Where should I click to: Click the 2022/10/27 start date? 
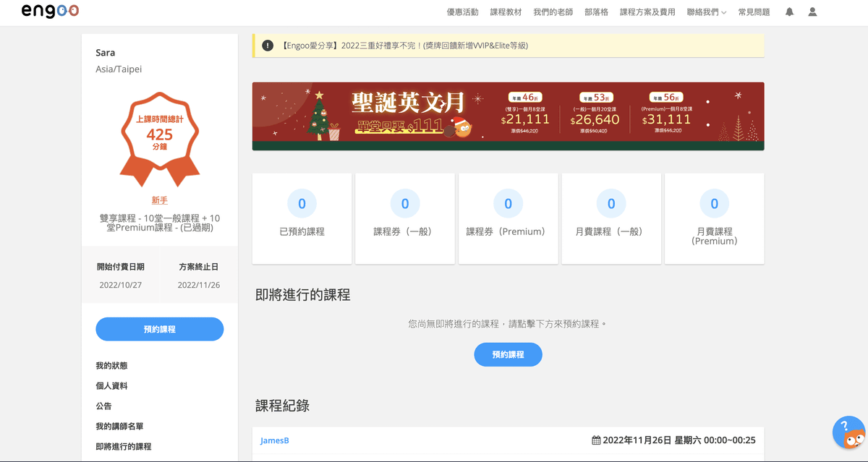pos(121,285)
